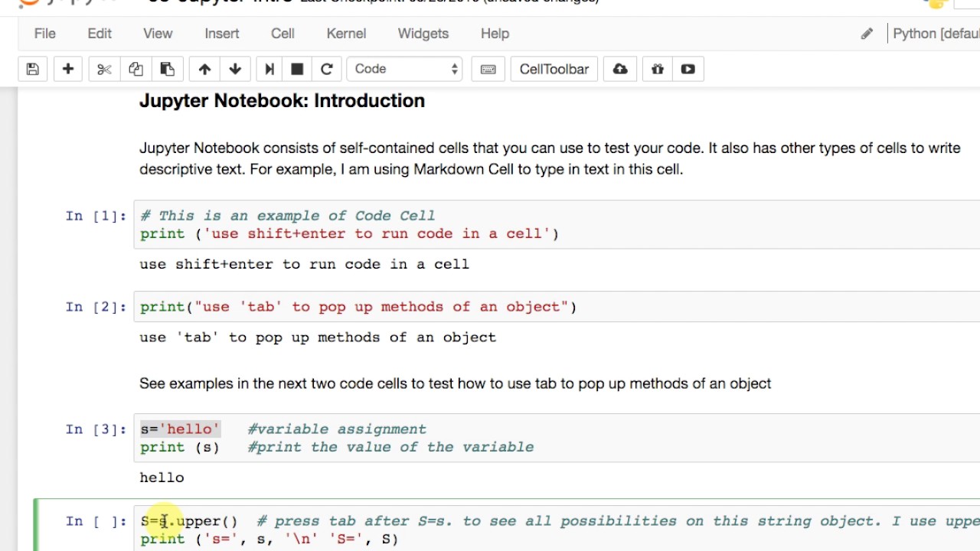Paste cells below clipboard icon
This screenshot has height=551, width=980.
[x=167, y=69]
